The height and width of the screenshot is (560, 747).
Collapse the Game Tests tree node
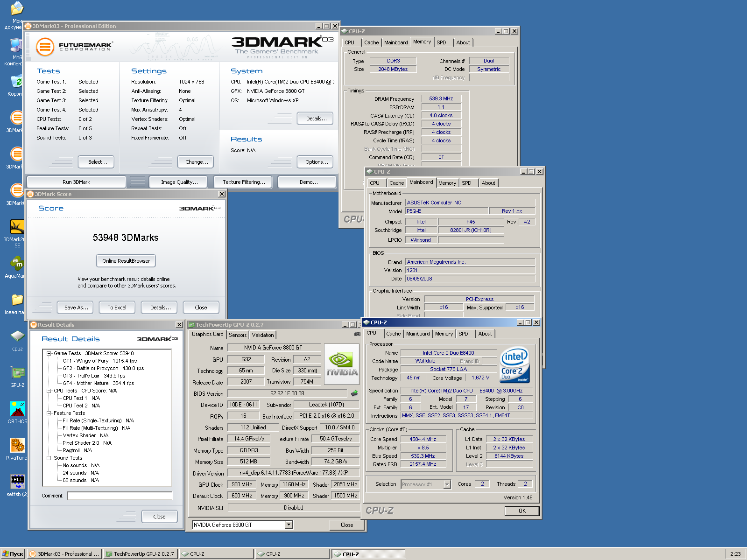49,353
